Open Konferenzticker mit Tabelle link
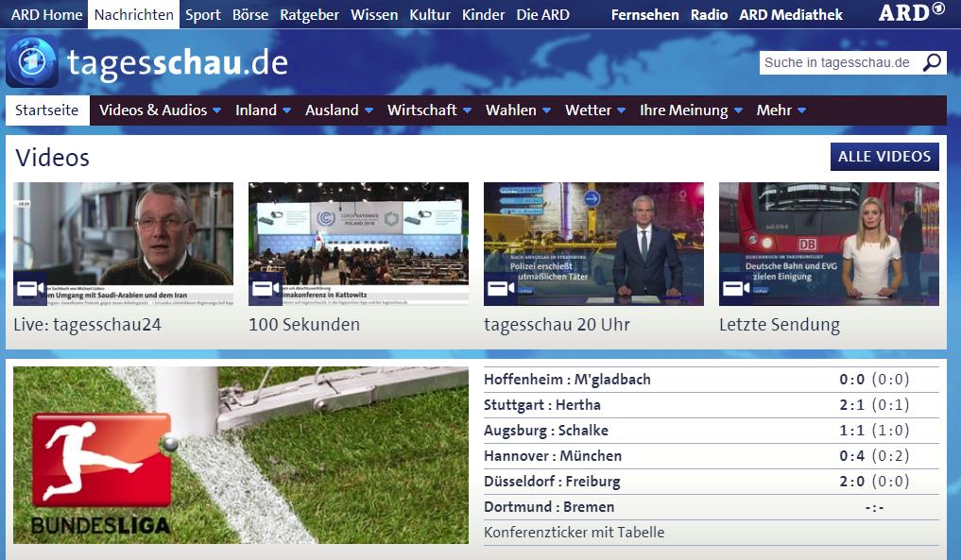Image resolution: width=961 pixels, height=560 pixels. (x=574, y=533)
